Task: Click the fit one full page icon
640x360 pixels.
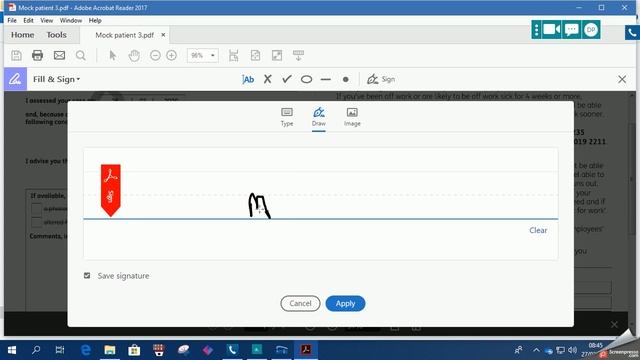Action: [256, 56]
